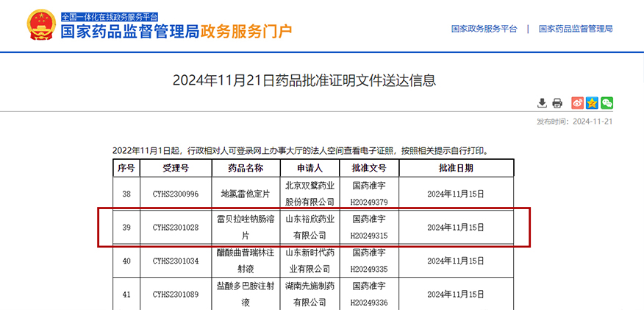Select acceptance number CYHS2300996
The height and width of the screenshot is (310, 644).
tap(175, 194)
